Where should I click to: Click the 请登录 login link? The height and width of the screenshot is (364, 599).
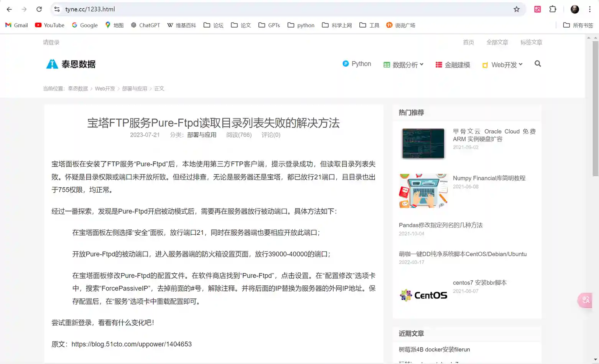(51, 42)
